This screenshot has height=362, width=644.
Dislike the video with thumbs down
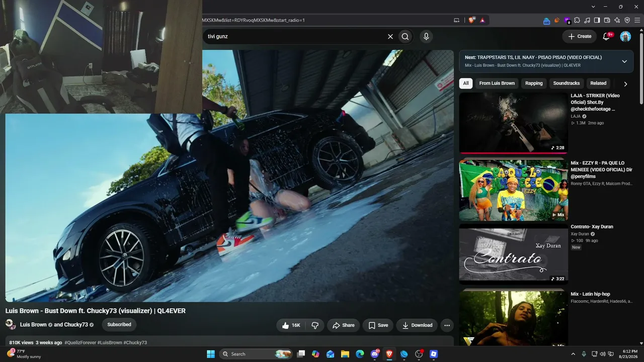point(315,325)
